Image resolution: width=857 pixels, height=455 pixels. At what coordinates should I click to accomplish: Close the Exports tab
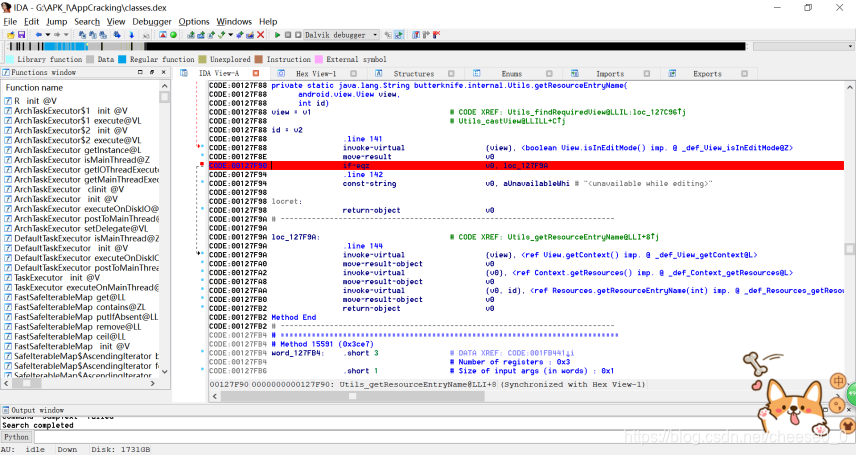(744, 73)
